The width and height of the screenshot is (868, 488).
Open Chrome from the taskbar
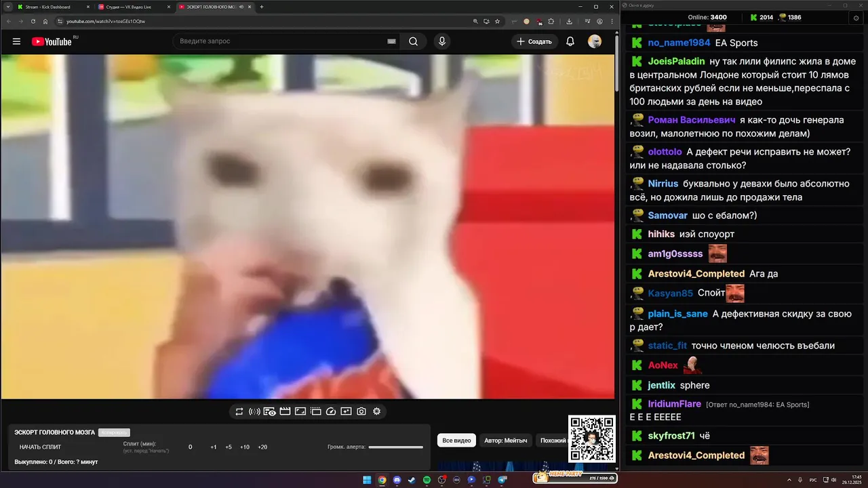382,480
